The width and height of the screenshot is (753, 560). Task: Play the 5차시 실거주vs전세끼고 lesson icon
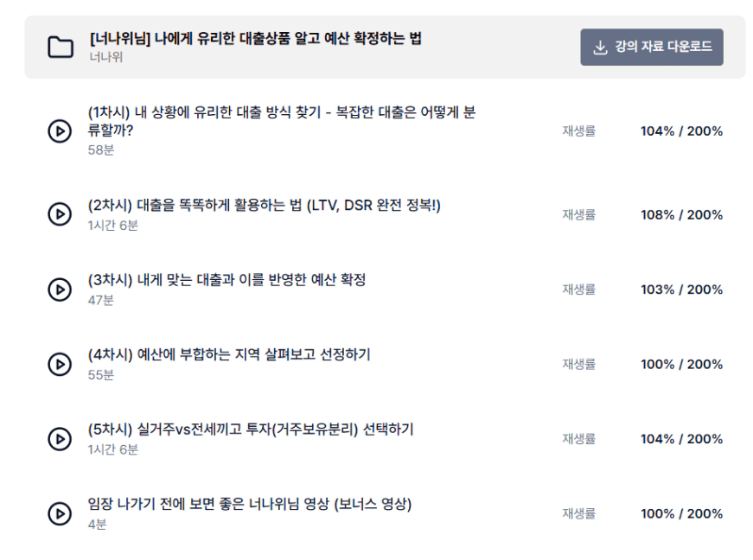pos(60,439)
